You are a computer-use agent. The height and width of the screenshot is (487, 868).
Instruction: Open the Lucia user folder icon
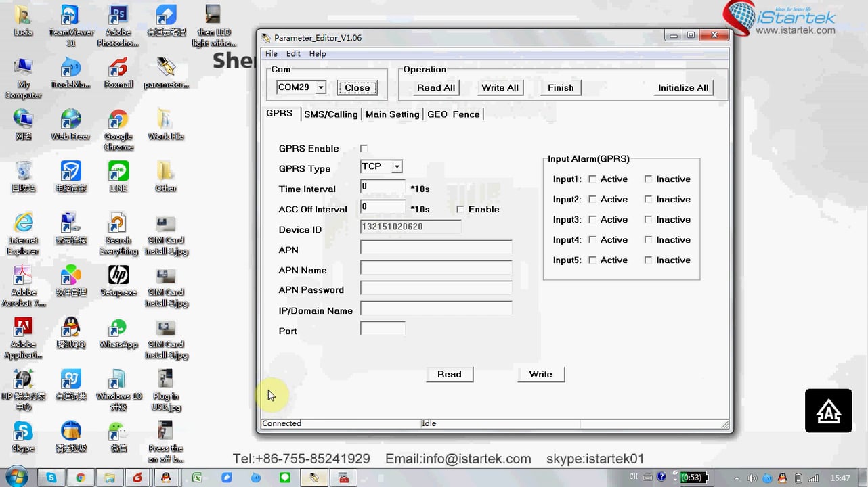(23, 20)
